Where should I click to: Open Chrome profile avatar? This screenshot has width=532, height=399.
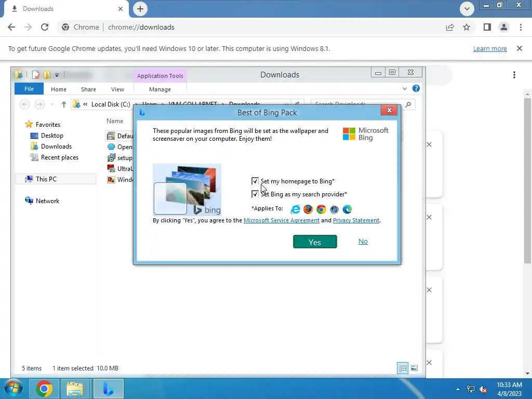(x=504, y=27)
